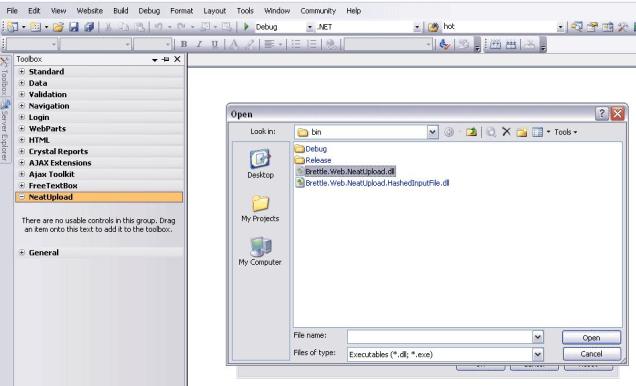Click the Add New Item toolbar icon

click(36, 27)
